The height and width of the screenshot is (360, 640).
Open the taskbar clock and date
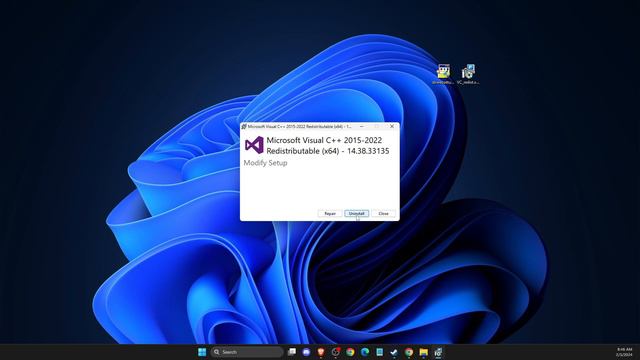click(624, 352)
